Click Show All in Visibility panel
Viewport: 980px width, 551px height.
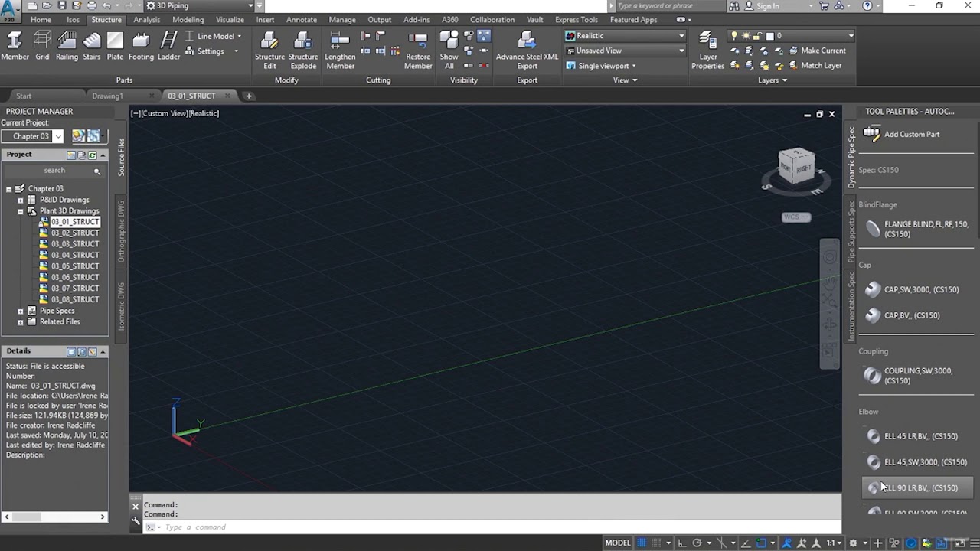pyautogui.click(x=449, y=51)
